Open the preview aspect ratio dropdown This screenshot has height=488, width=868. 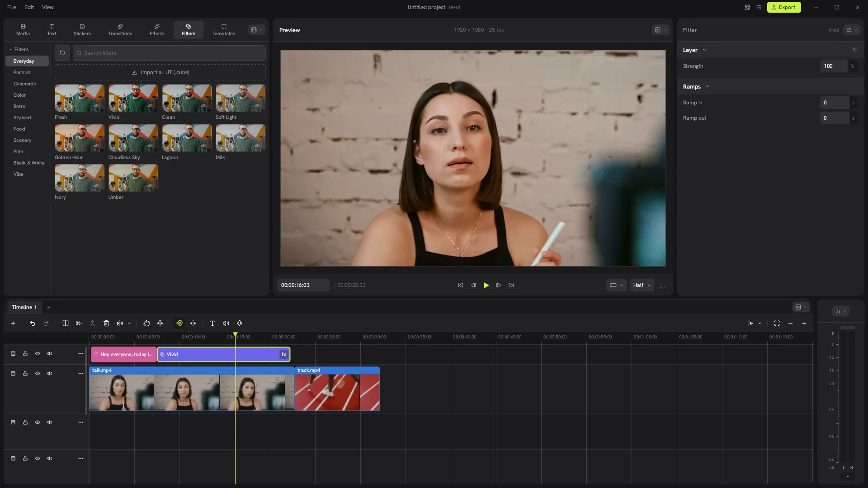617,286
